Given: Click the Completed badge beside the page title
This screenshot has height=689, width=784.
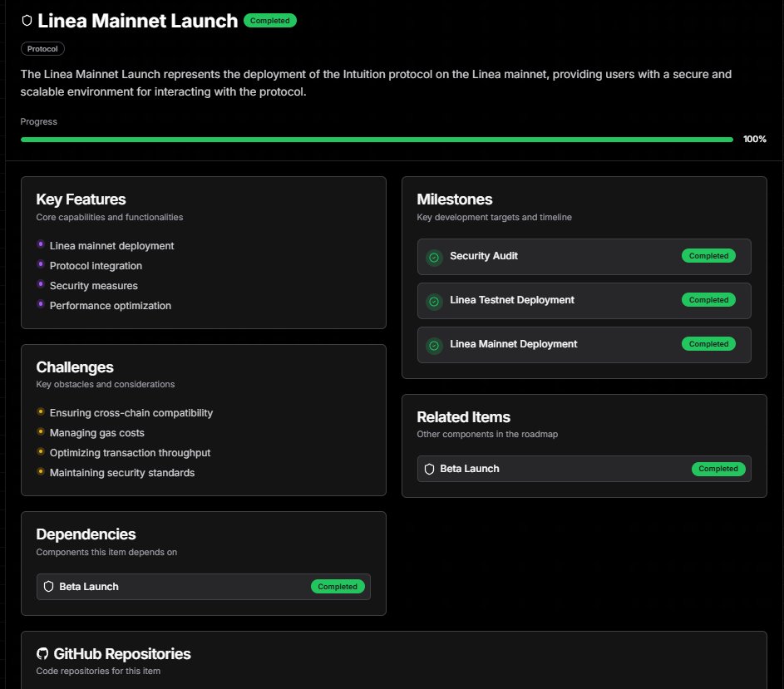Looking at the screenshot, I should click(270, 21).
